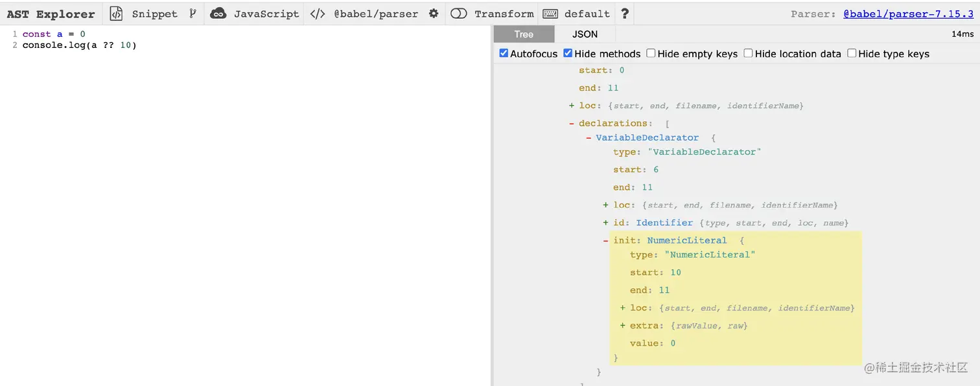Image resolution: width=980 pixels, height=386 pixels.
Task: Click the type "VariableDeclarator" value
Action: pyautogui.click(x=705, y=152)
